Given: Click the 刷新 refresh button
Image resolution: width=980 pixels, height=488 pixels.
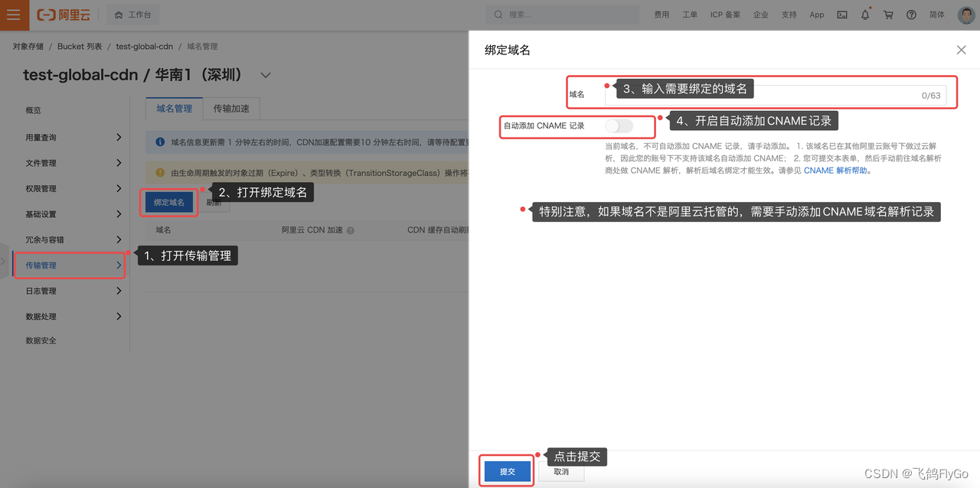Looking at the screenshot, I should pos(214,203).
